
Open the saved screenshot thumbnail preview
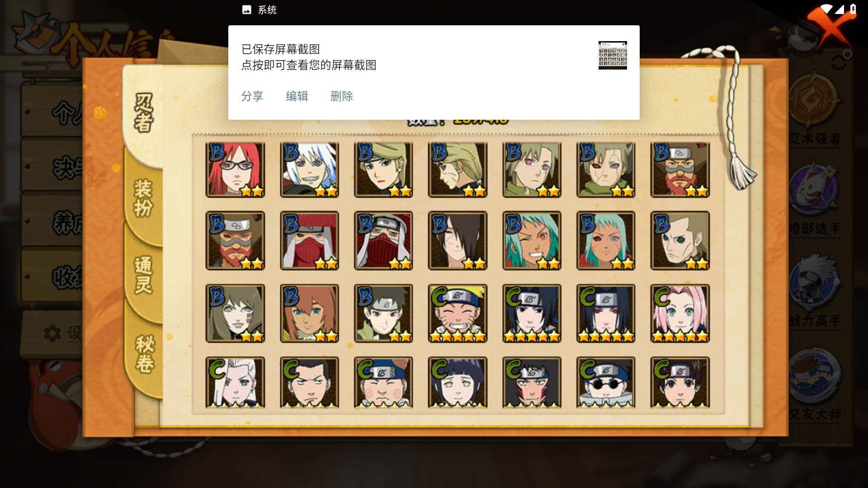click(x=613, y=55)
